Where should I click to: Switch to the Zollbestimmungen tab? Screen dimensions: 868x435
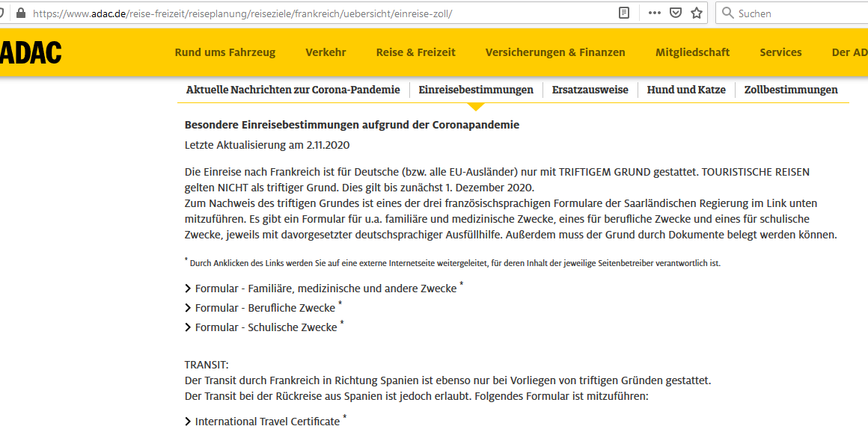click(x=791, y=90)
